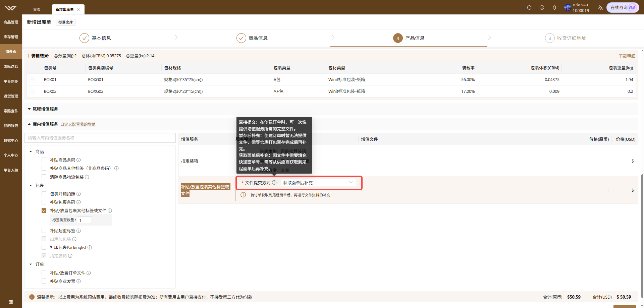Check the 包裹开箱拍照 checkbox
The height and width of the screenshot is (308, 644).
[x=44, y=194]
